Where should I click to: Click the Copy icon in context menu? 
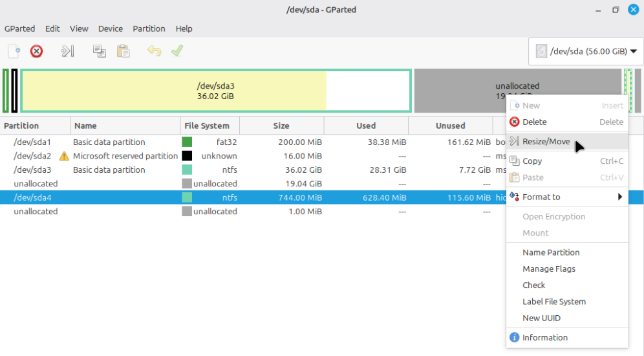coord(514,161)
